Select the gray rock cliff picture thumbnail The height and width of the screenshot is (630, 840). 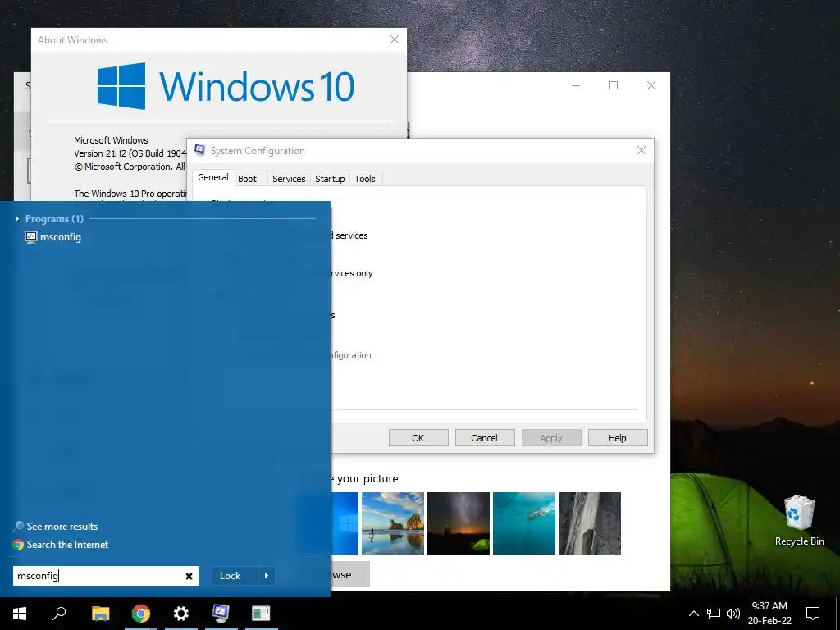coord(590,523)
